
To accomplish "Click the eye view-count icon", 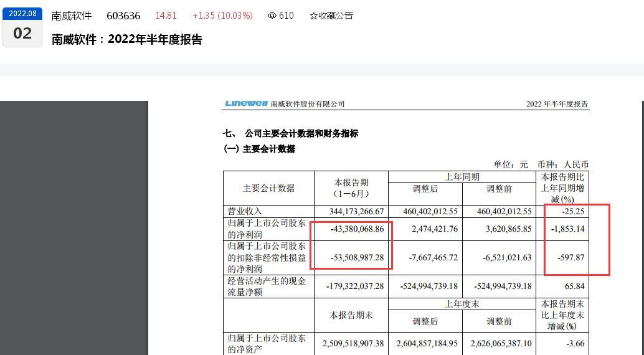I will 272,16.
